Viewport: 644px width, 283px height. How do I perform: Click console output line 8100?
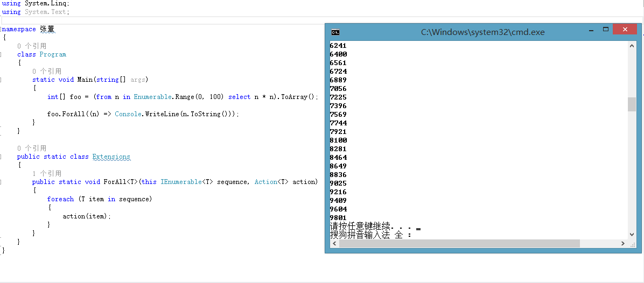[339, 140]
